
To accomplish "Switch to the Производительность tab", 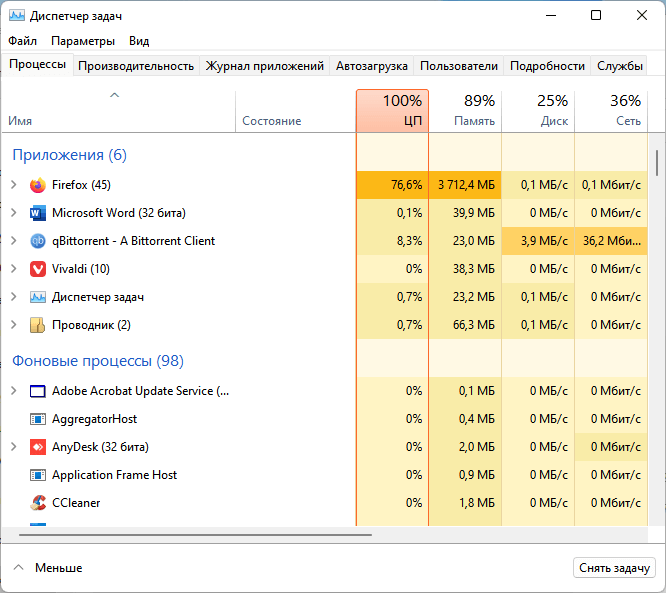I will point(136,66).
